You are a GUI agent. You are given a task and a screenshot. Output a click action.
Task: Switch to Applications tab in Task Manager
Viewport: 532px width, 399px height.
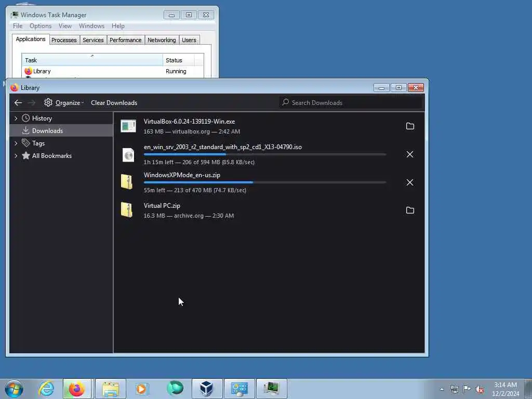tap(31, 39)
